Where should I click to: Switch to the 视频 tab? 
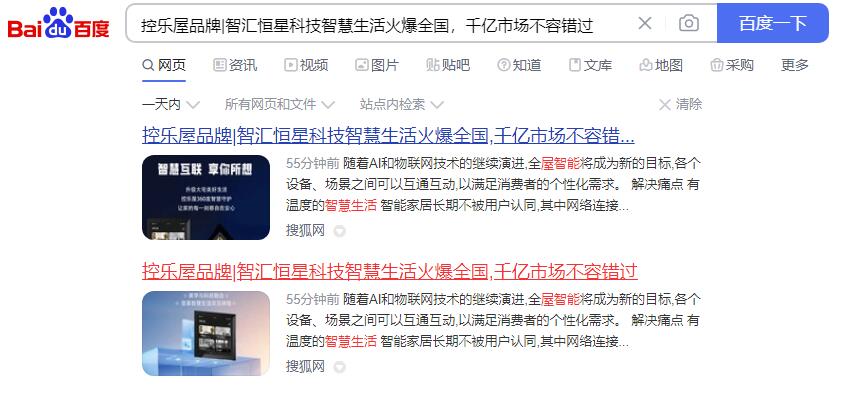point(306,65)
